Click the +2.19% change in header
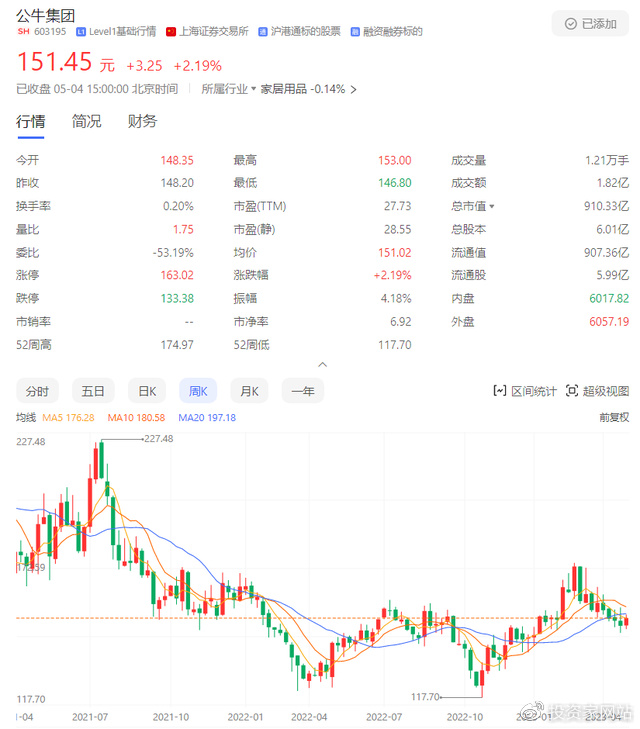The width and height of the screenshot is (640, 729). [198, 66]
